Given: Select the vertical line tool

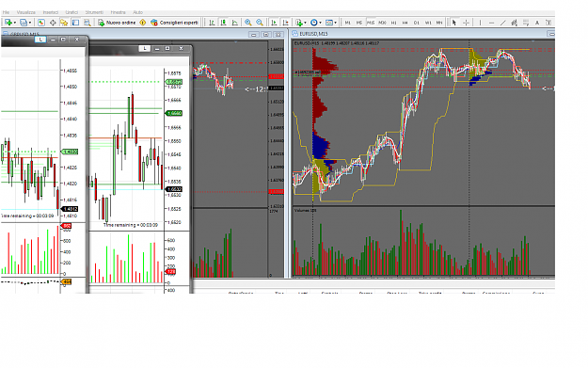Looking at the screenshot, I should tap(480, 23).
